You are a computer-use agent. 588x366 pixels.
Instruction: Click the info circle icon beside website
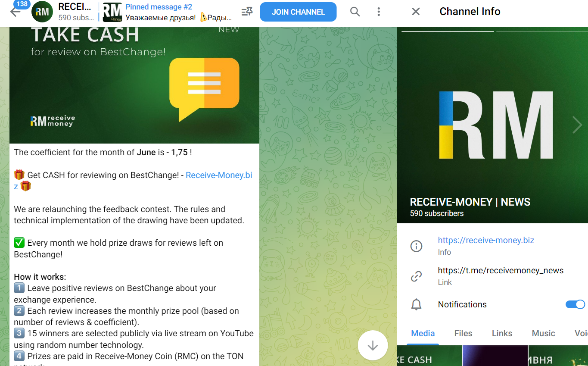click(416, 246)
